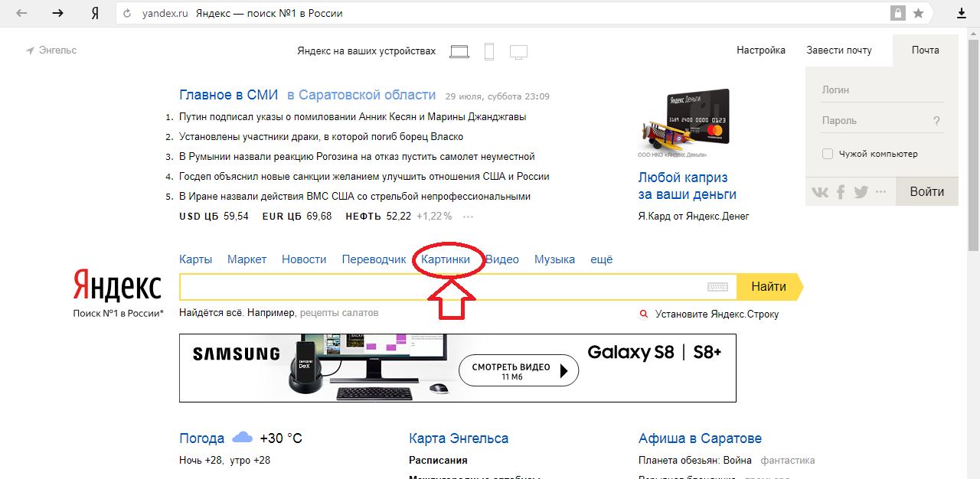Click into the 'Логин' input field
The image size is (980, 479).
coord(880,90)
